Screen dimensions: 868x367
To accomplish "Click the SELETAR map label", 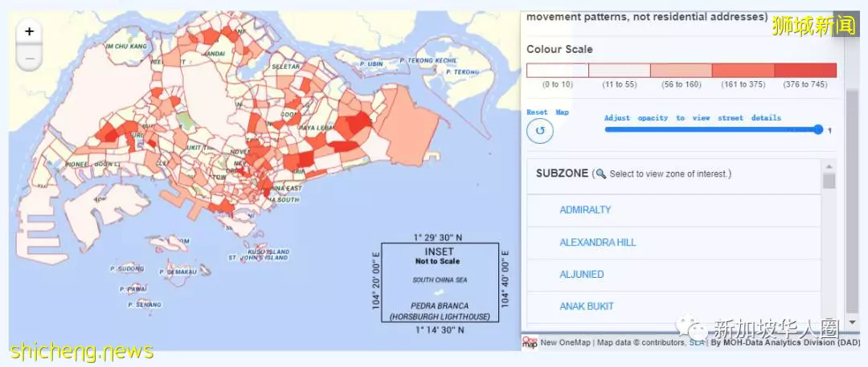I will (x=285, y=67).
